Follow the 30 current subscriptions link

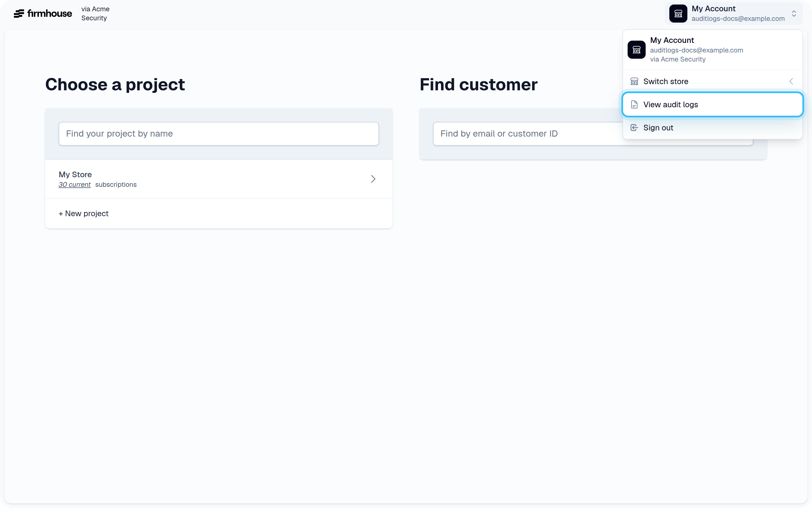[x=74, y=185]
